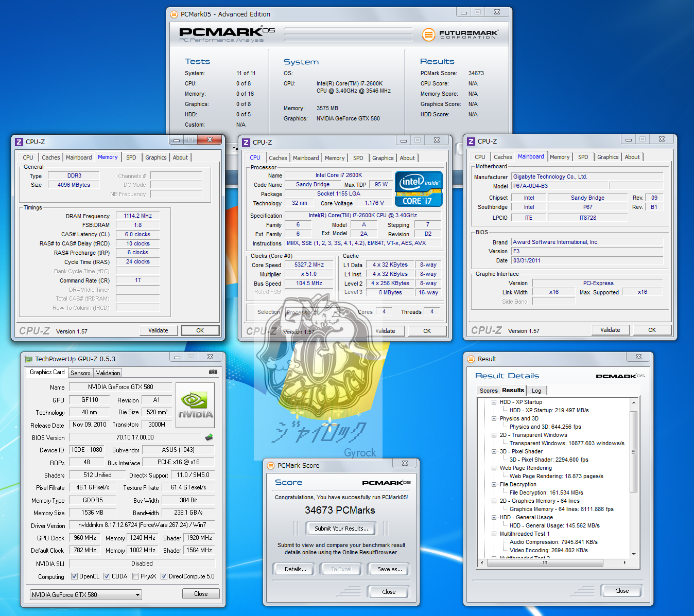694x616 pixels.
Task: Click the 34673 PCMarks score text
Action: point(340,511)
